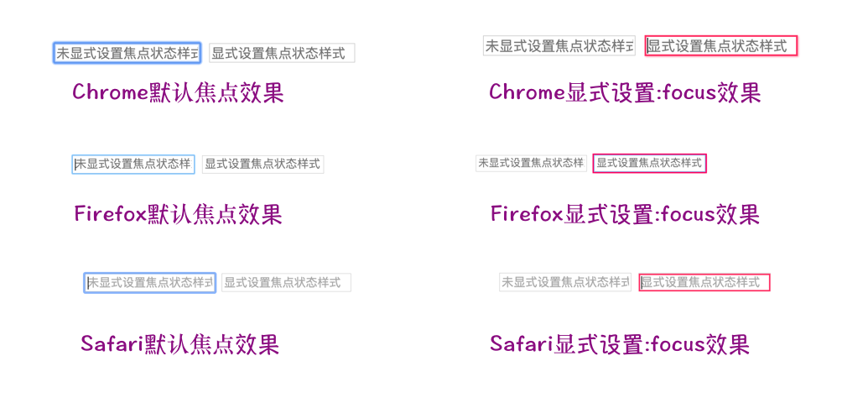
Task: Click the unfocused 未显式设置 input above Firefox显式设置:focus效果
Action: click(531, 163)
